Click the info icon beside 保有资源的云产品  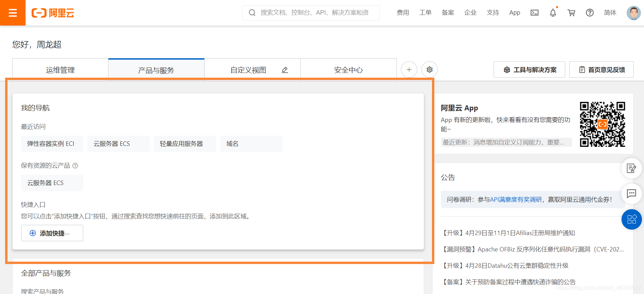[x=75, y=166]
